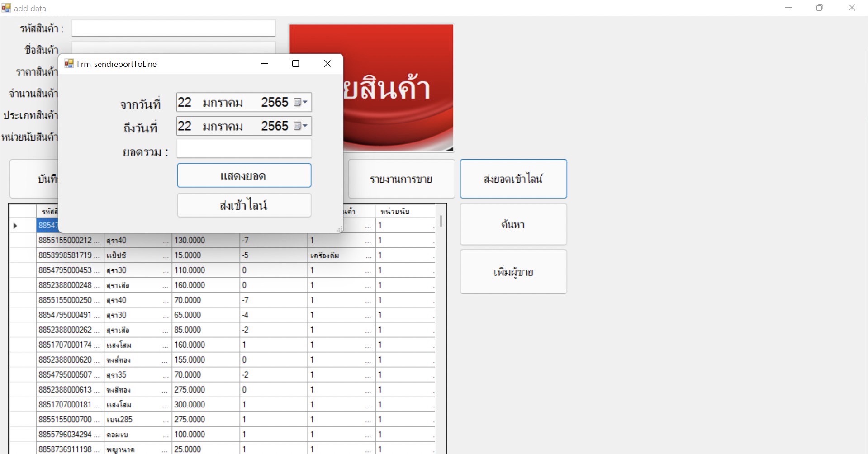The width and height of the screenshot is (868, 454).
Task: Open the calendar dropdown for ถึงวันที่ date
Action: pos(301,126)
